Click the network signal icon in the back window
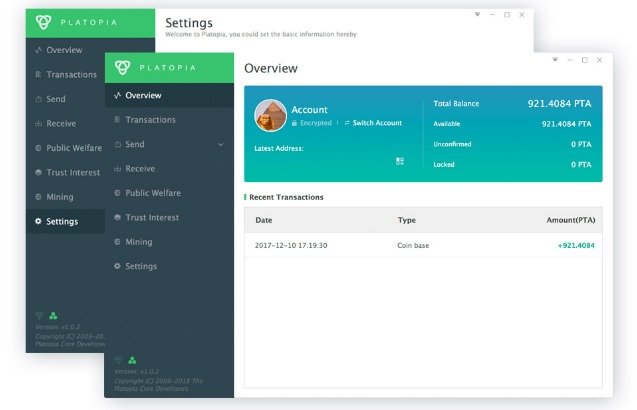The width and height of the screenshot is (637, 410). pos(39,315)
